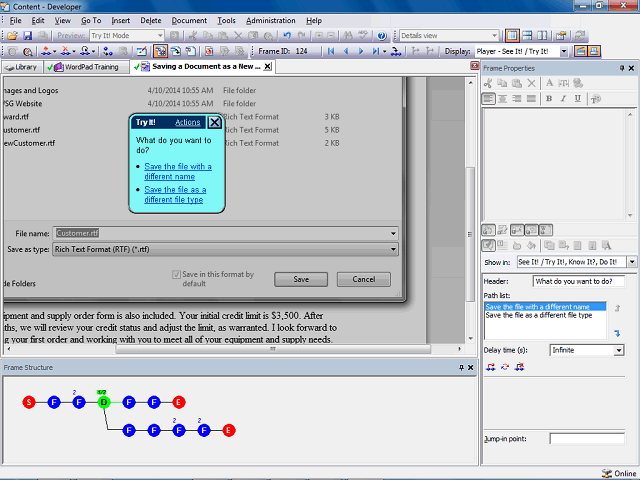Open the Display player dropdown

click(564, 51)
